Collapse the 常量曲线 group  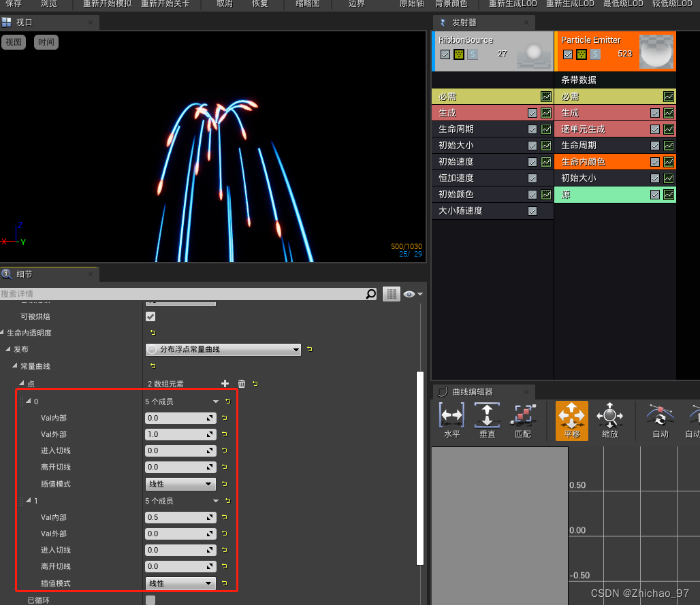[15, 365]
